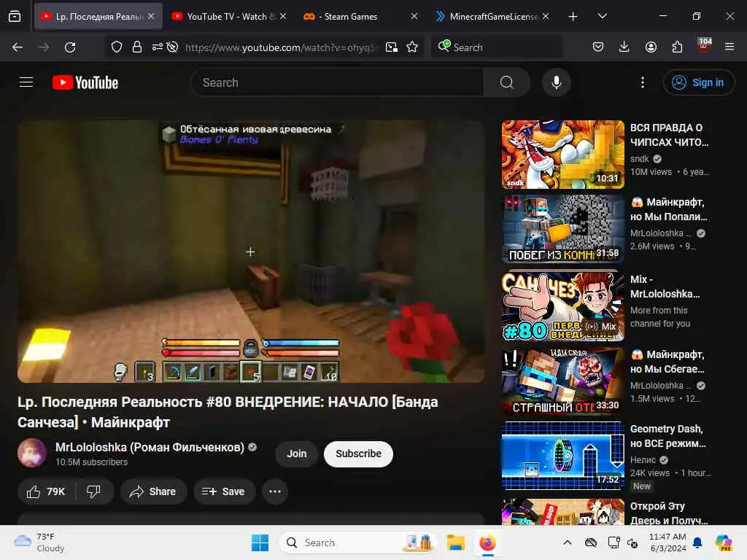
Task: Open the site permissions icon in address bar
Action: (158, 47)
